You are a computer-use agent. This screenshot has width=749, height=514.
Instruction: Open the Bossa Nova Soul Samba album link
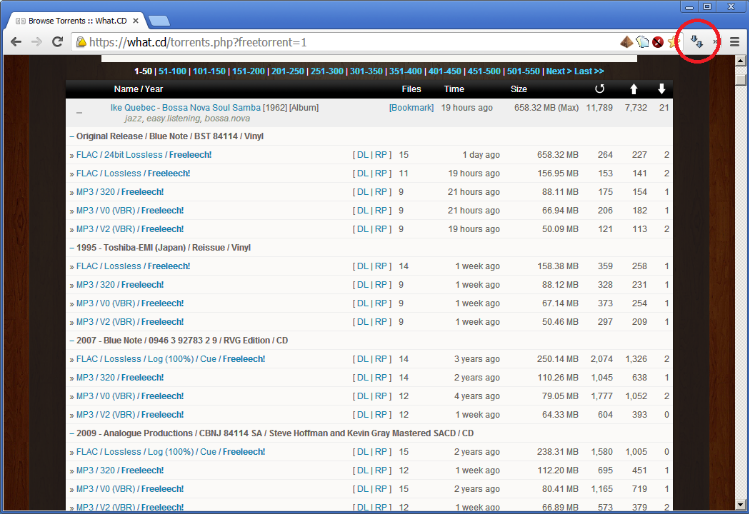click(212, 108)
